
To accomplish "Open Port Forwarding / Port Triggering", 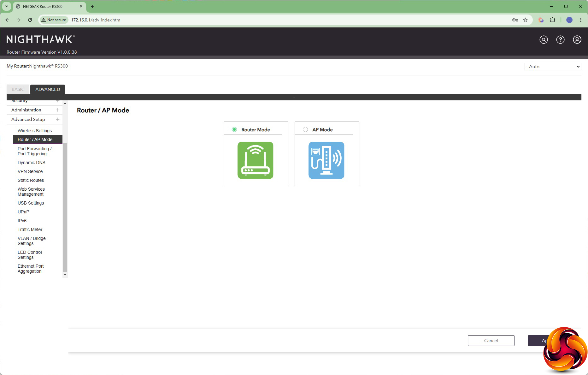I will (x=34, y=151).
